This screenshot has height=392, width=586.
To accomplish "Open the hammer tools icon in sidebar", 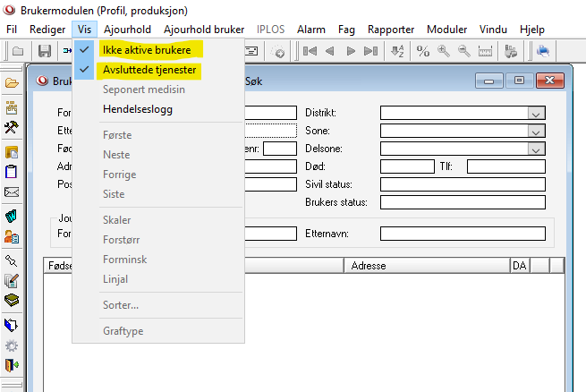I will (x=12, y=127).
